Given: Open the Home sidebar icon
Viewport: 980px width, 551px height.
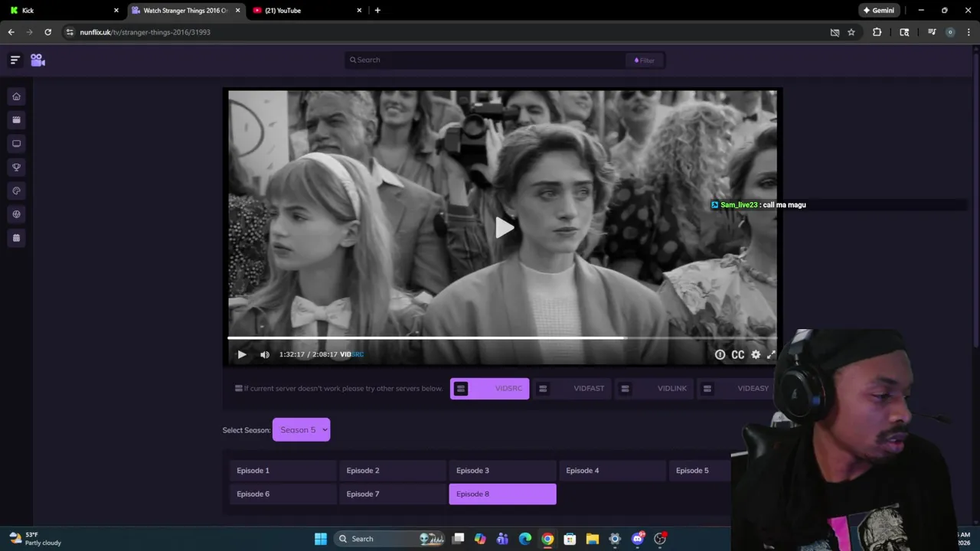Looking at the screenshot, I should point(16,96).
